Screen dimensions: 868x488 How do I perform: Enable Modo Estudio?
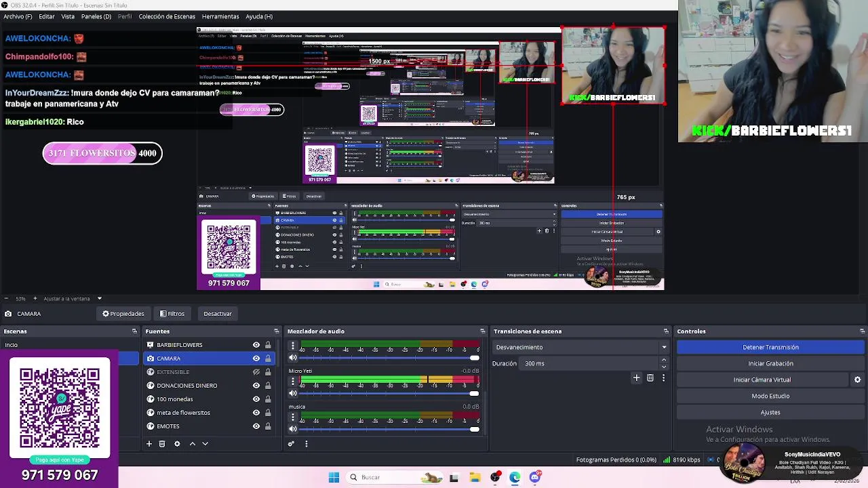tap(770, 396)
